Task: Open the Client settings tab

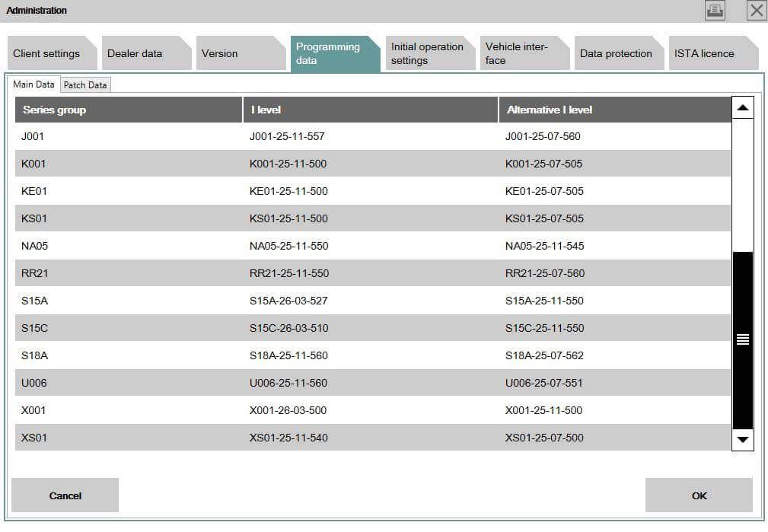Action: (46, 54)
